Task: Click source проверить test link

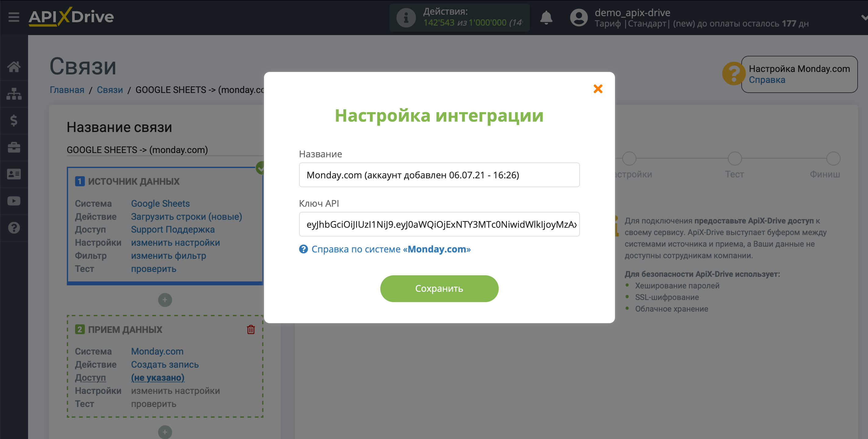Action: click(154, 269)
